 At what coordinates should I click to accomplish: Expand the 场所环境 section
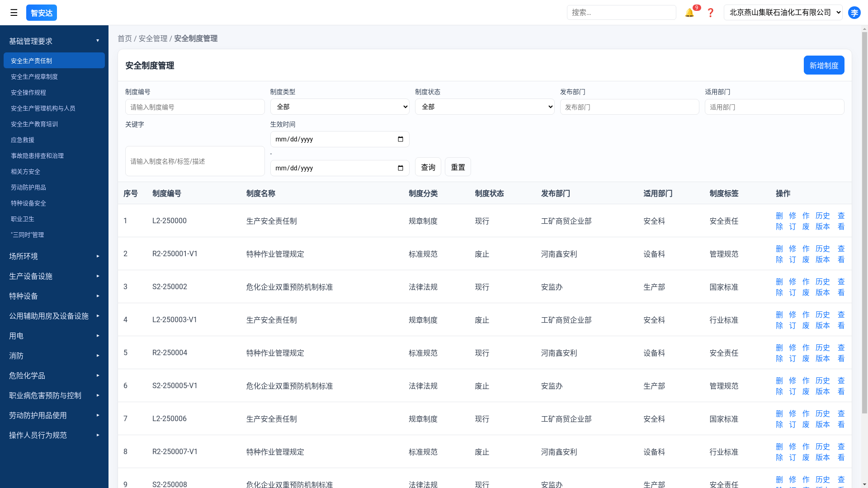coord(54,256)
